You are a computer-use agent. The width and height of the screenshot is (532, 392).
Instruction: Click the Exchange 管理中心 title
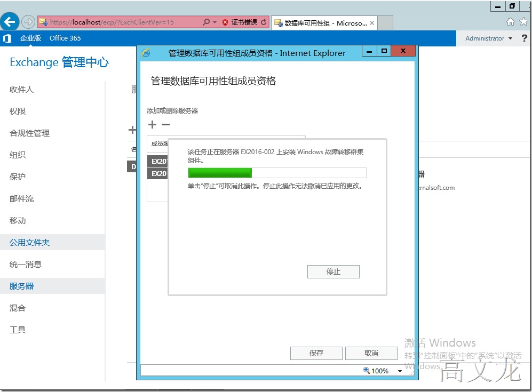click(59, 62)
